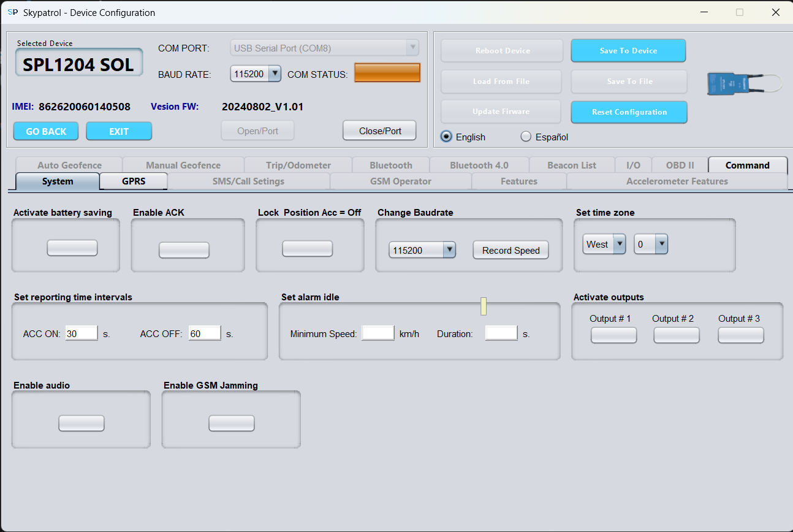Click the device image thumbnail
The width and height of the screenshot is (793, 532).
[744, 83]
